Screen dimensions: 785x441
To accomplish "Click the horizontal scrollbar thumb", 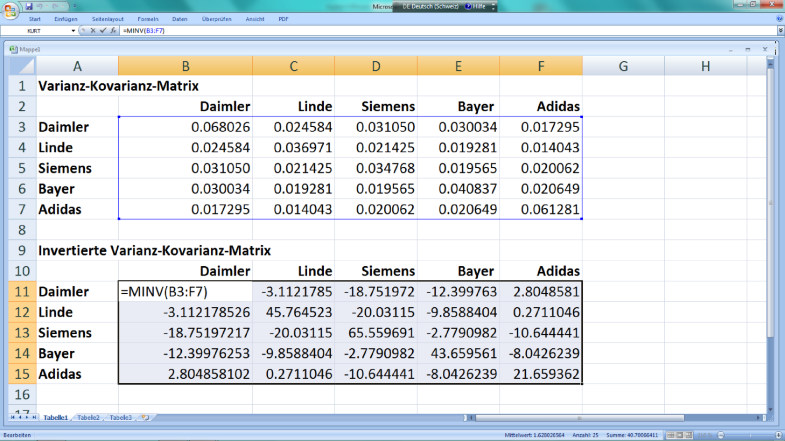I will point(579,417).
